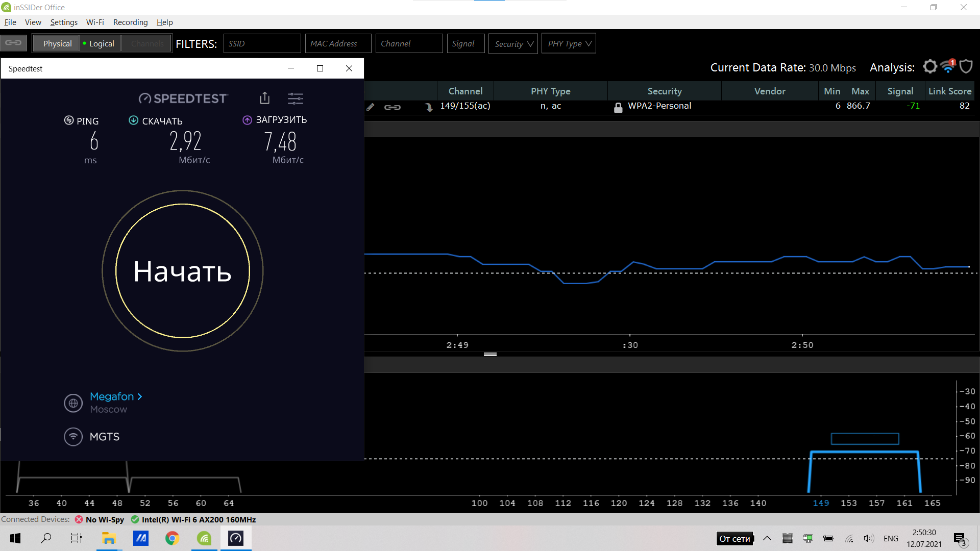Click the СКАЧАТЬ download icon
This screenshot has width=980, height=551.
(133, 120)
